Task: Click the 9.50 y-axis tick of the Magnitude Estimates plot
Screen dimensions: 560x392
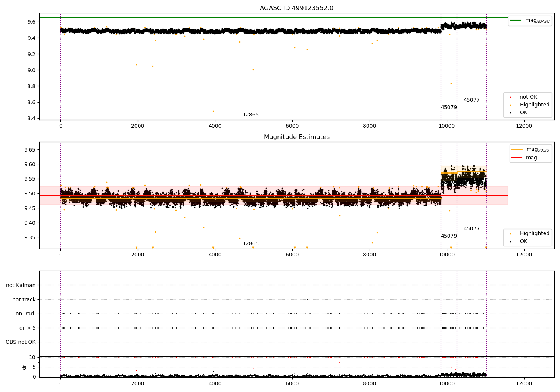Action: click(x=30, y=194)
